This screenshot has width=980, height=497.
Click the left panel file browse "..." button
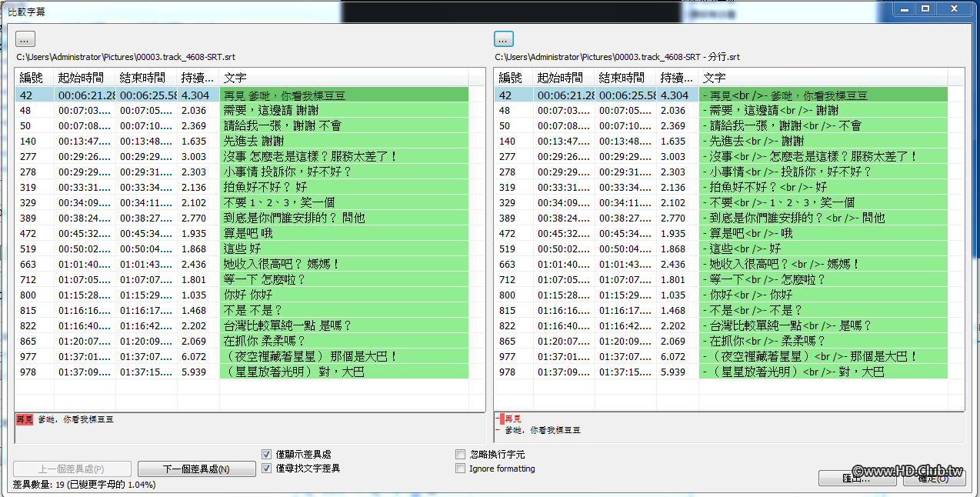(24, 38)
